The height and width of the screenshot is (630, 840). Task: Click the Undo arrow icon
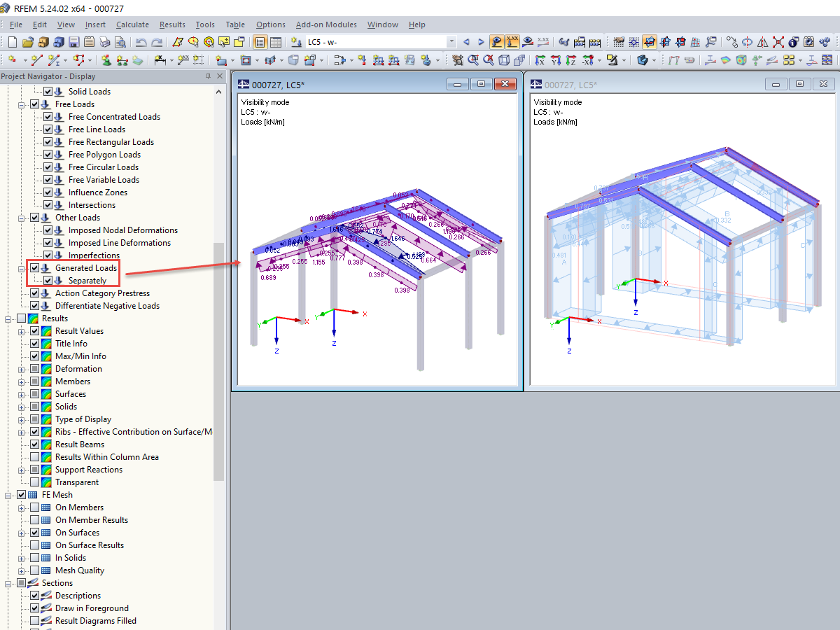[141, 42]
